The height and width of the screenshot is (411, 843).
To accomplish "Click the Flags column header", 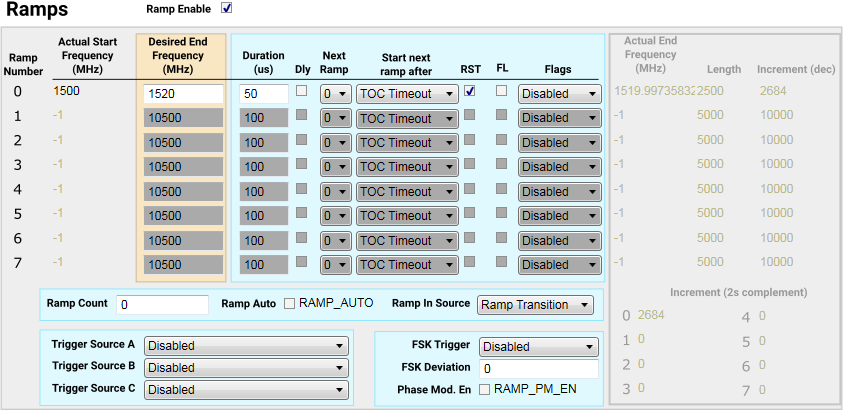I will [558, 69].
